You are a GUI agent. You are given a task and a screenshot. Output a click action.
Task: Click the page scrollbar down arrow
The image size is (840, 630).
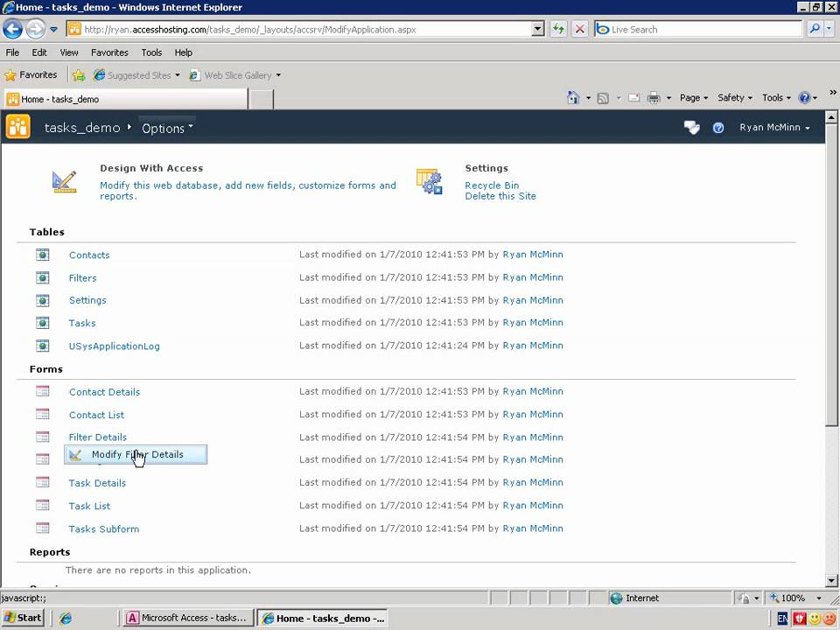[x=831, y=580]
